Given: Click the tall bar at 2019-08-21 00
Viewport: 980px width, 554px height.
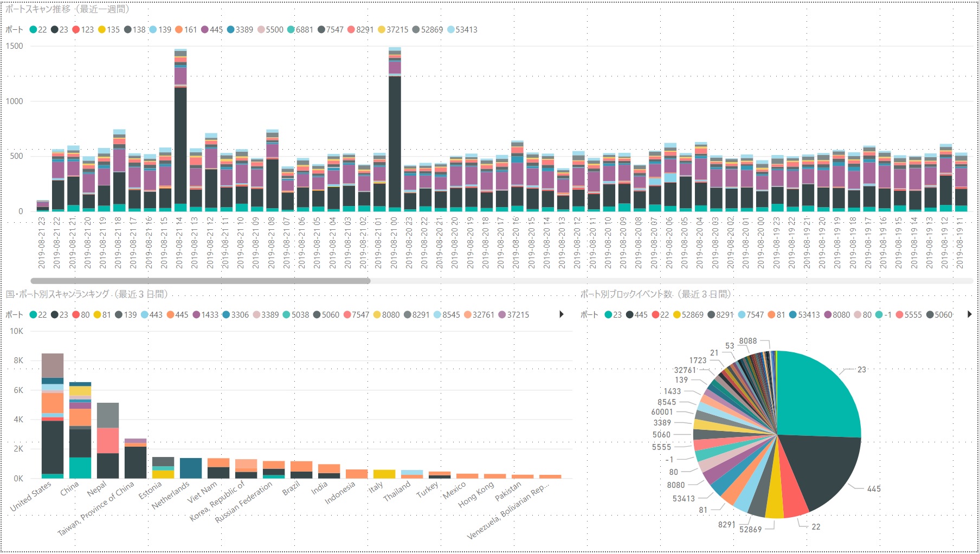Looking at the screenshot, I should (395, 130).
